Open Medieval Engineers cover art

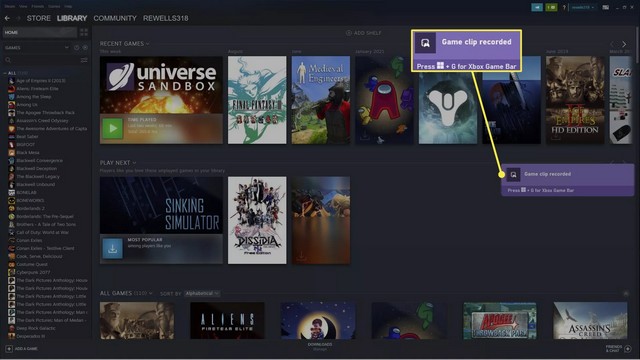pos(321,100)
